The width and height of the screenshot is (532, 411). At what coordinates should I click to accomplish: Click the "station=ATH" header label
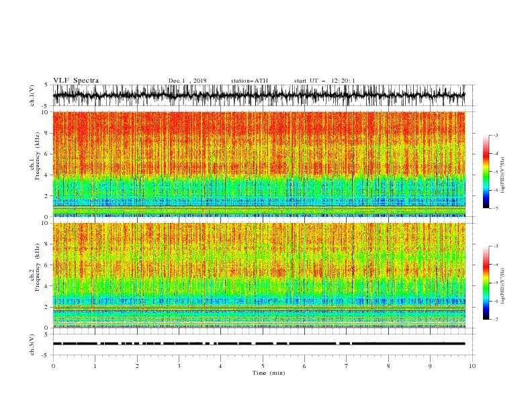(x=249, y=81)
